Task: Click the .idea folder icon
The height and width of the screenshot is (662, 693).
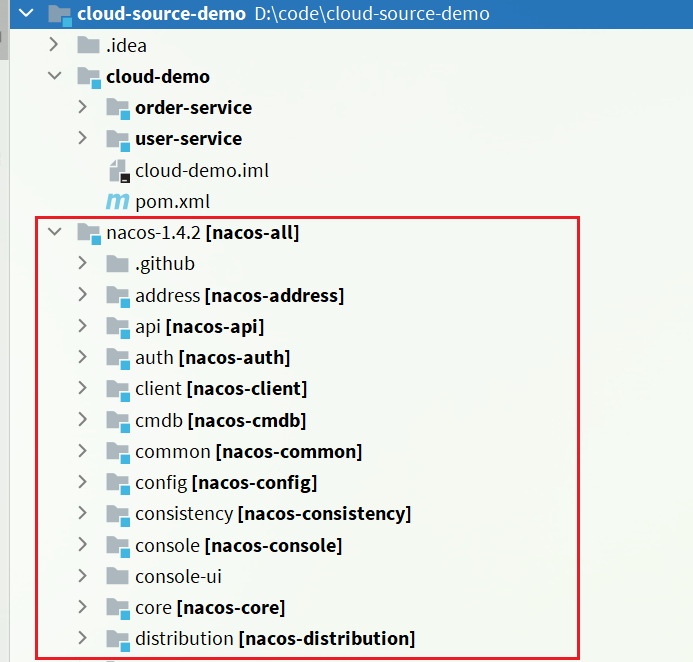Action: 89,45
